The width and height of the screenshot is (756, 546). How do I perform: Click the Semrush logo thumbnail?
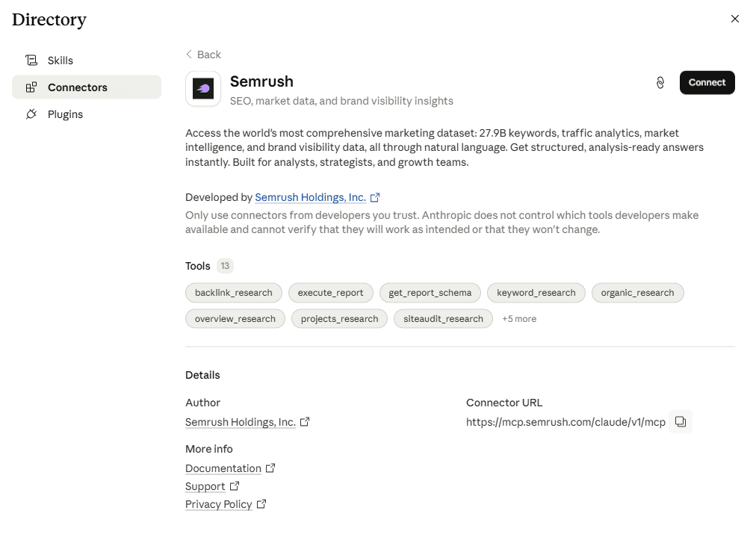(x=203, y=89)
